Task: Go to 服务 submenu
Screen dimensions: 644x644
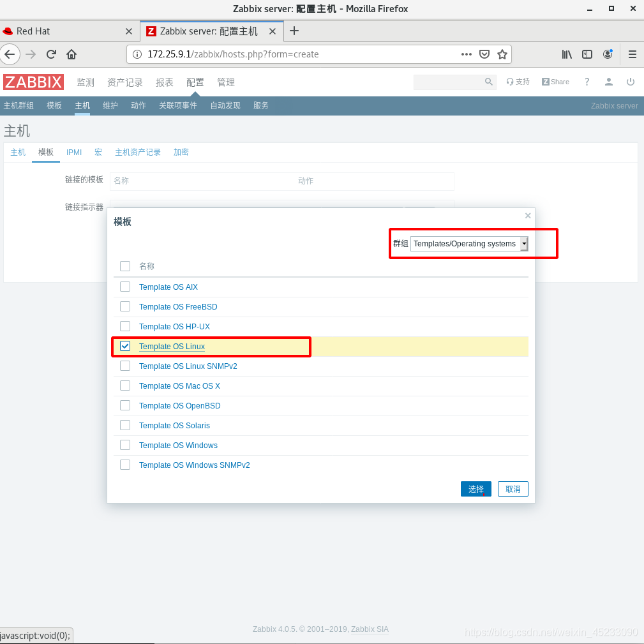Action: 261,105
